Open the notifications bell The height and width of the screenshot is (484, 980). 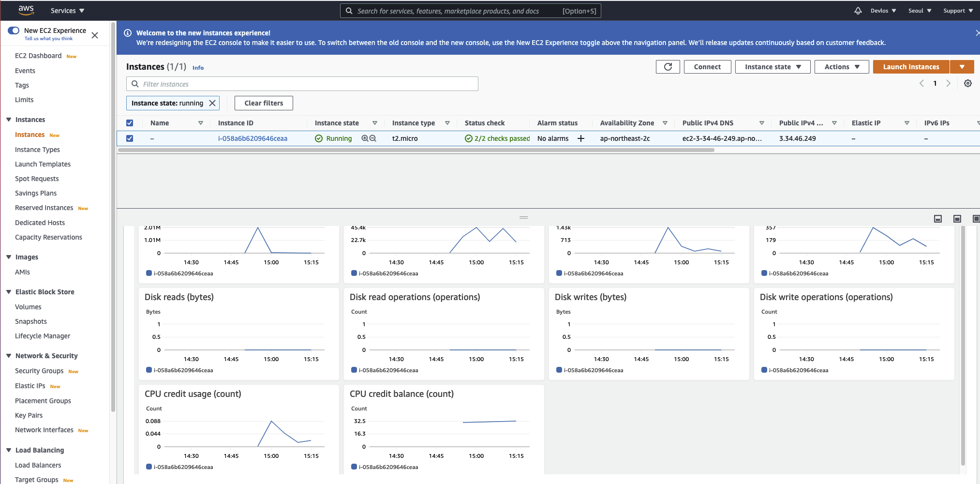[x=858, y=11]
